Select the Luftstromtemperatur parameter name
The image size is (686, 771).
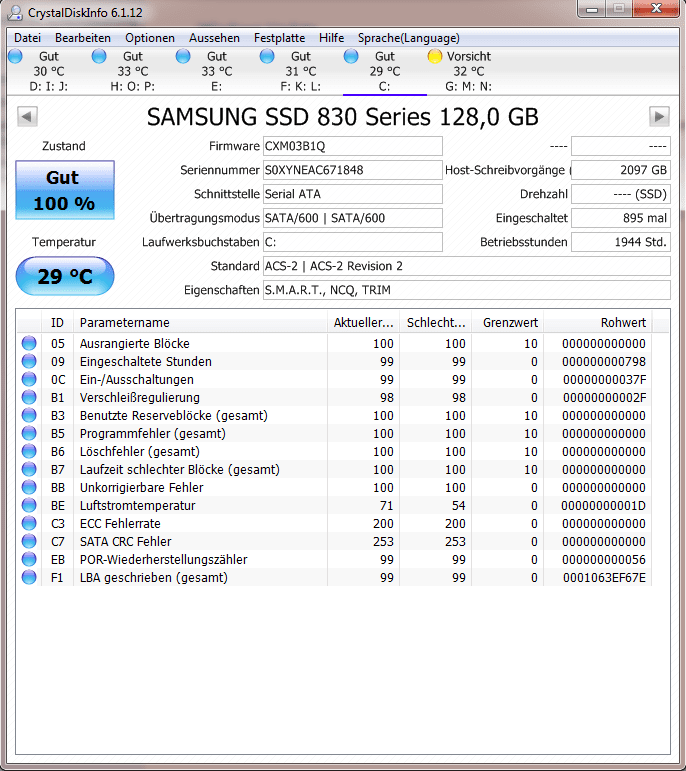pyautogui.click(x=137, y=505)
